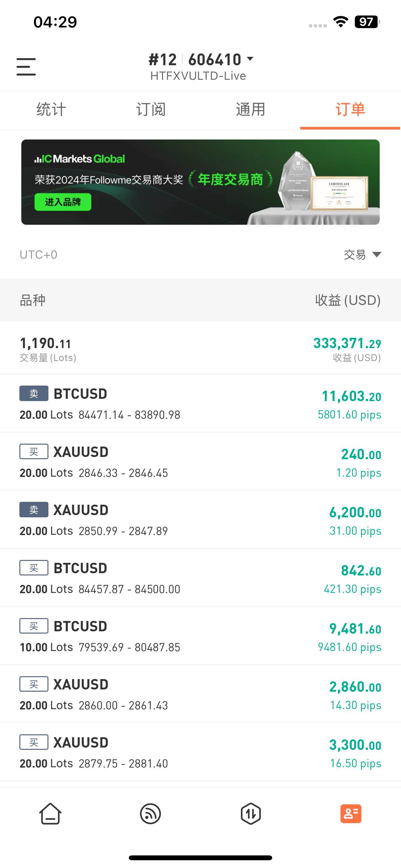The height and width of the screenshot is (868, 401).
Task: Tap the battery indicator showing 97
Action: pos(367,22)
